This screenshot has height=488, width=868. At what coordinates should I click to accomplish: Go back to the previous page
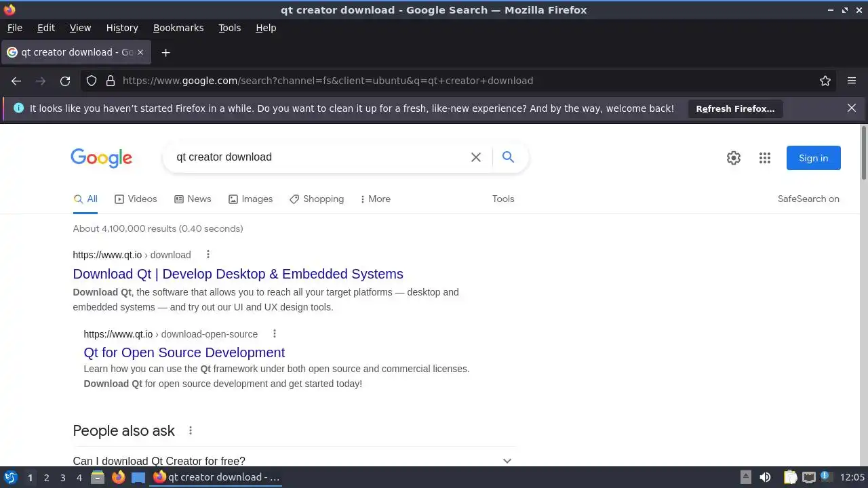[x=16, y=81]
